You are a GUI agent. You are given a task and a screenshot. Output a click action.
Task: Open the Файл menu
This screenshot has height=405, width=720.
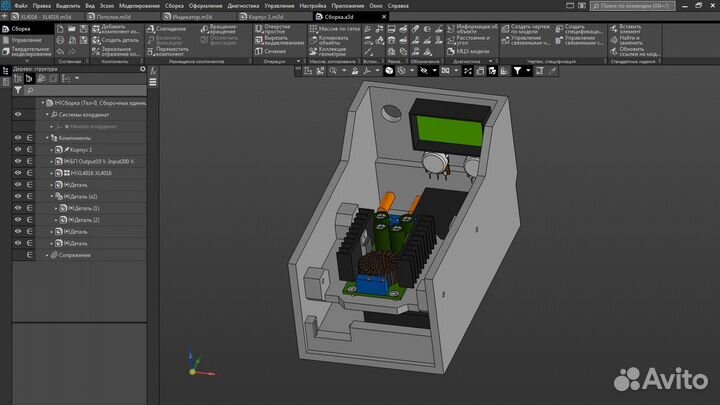point(21,6)
